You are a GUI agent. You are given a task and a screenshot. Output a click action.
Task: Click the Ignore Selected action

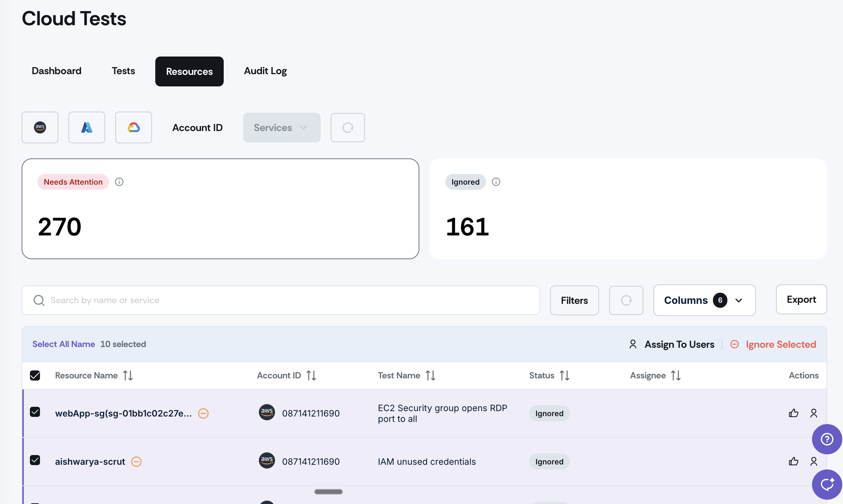(x=773, y=344)
